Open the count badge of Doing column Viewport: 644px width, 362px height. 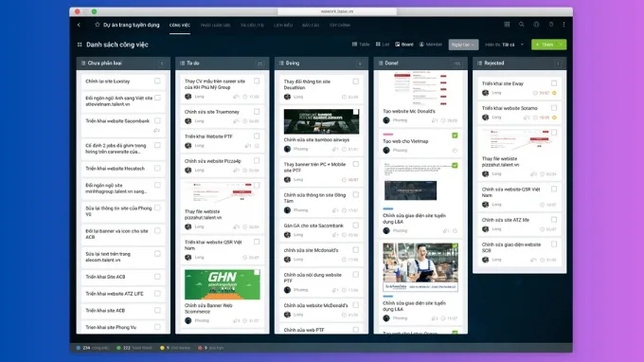[360, 63]
